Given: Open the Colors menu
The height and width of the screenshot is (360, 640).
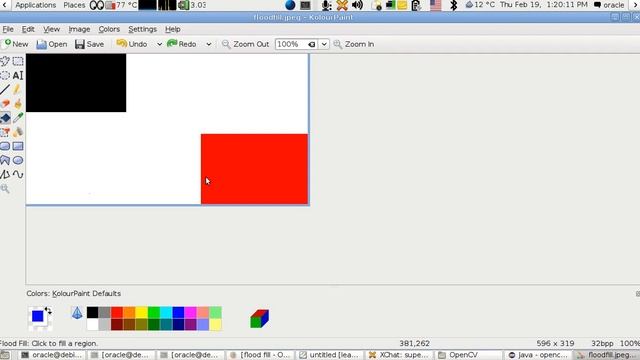Looking at the screenshot, I should pyautogui.click(x=109, y=29).
